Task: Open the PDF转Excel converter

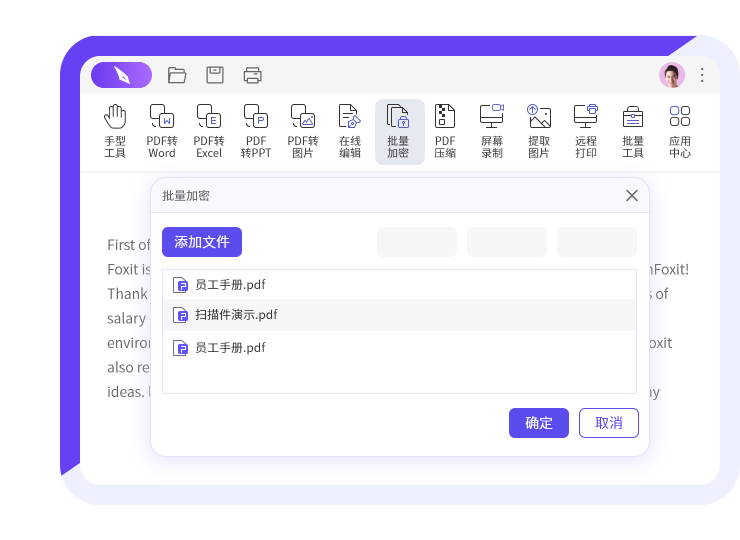Action: pyautogui.click(x=209, y=131)
